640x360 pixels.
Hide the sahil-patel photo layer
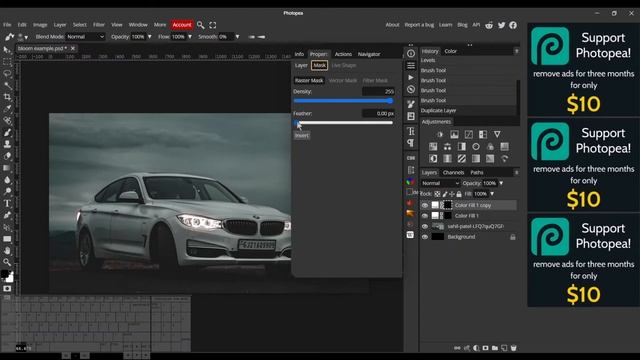click(x=425, y=226)
